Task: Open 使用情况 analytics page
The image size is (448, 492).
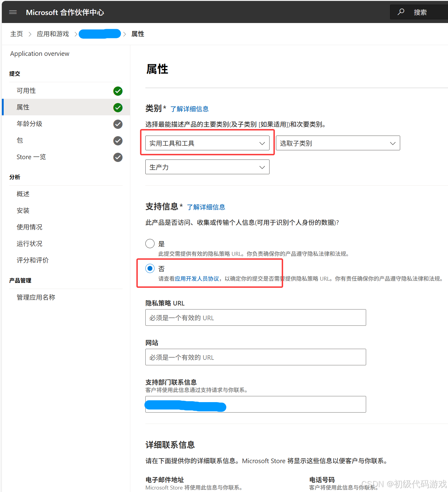Action: tap(29, 227)
